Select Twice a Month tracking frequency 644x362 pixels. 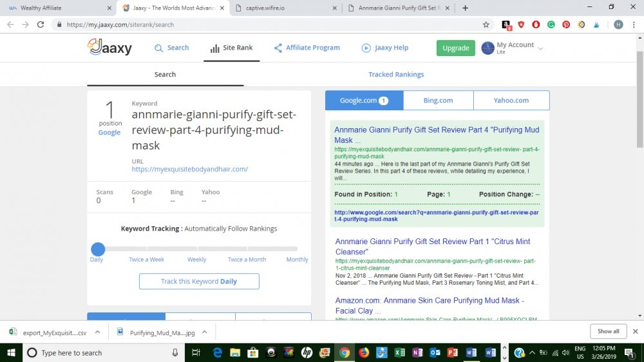click(247, 260)
